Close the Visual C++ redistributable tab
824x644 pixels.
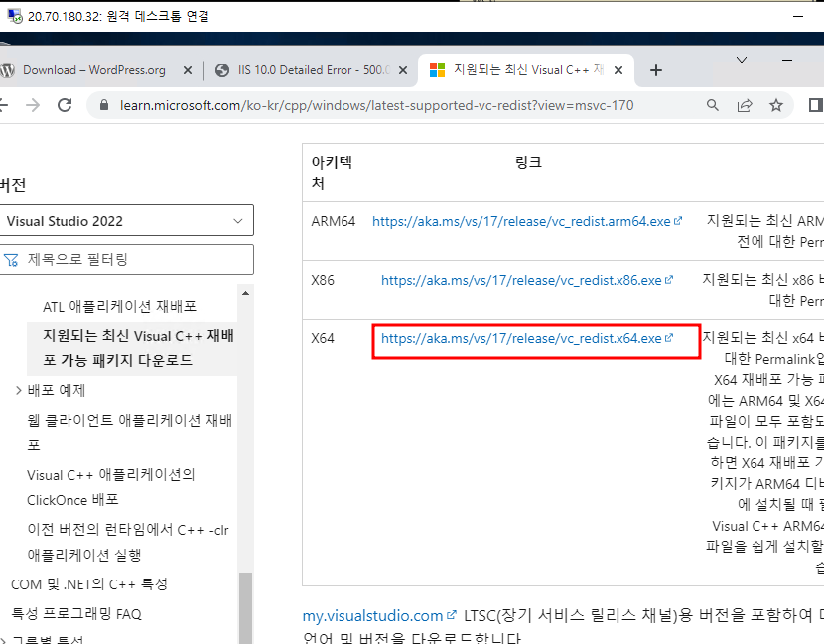click(x=618, y=70)
